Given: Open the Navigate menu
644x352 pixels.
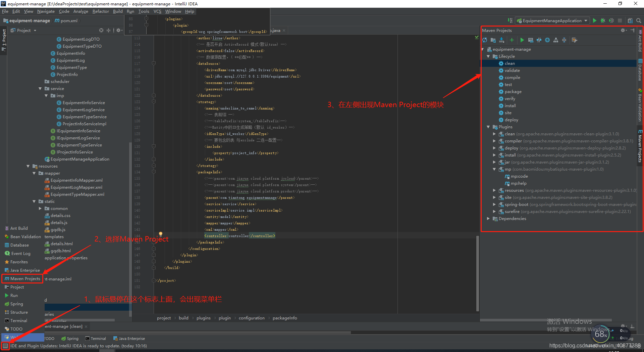Looking at the screenshot, I should [x=46, y=11].
